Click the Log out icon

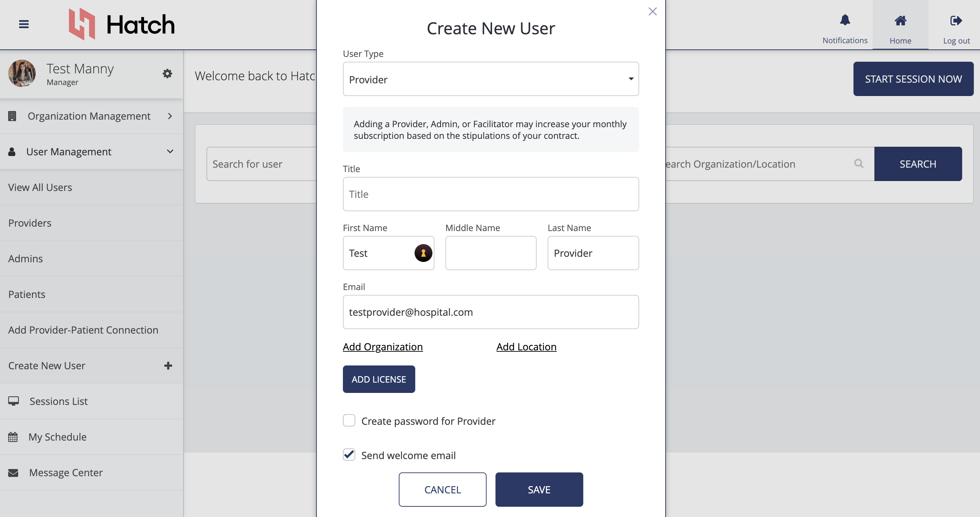(956, 21)
